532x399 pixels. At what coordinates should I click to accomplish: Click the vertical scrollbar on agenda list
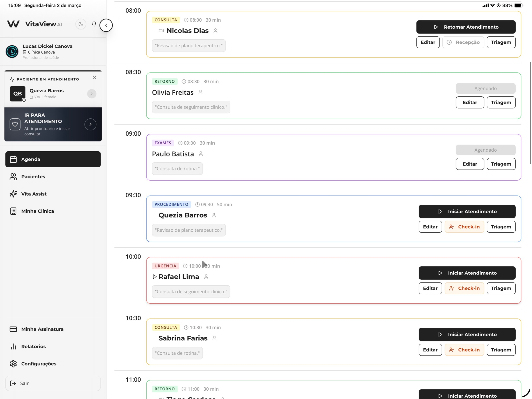click(530, 113)
